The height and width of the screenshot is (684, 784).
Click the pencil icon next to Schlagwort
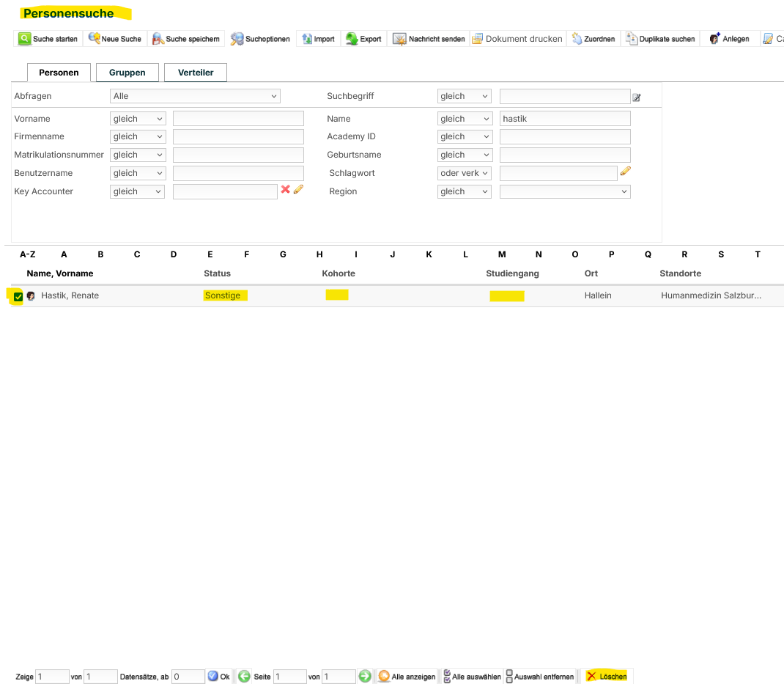coord(626,171)
